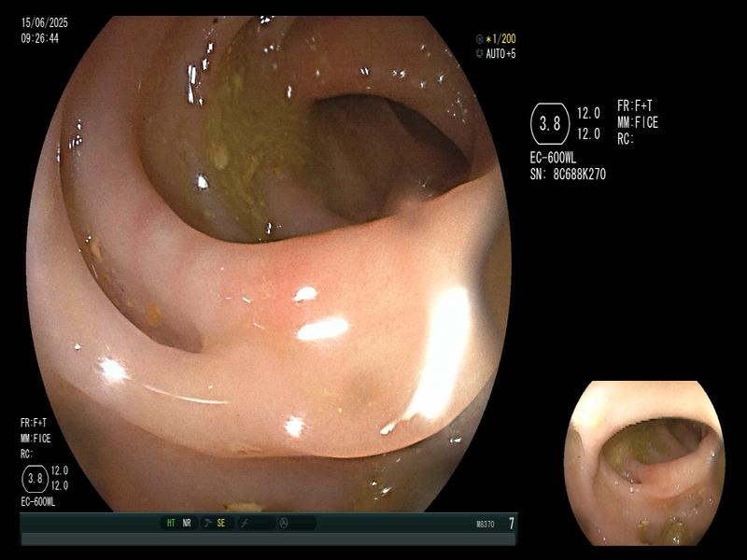Click the date 15/06/2025
Viewport: 747px width, 560px height.
click(x=45, y=22)
